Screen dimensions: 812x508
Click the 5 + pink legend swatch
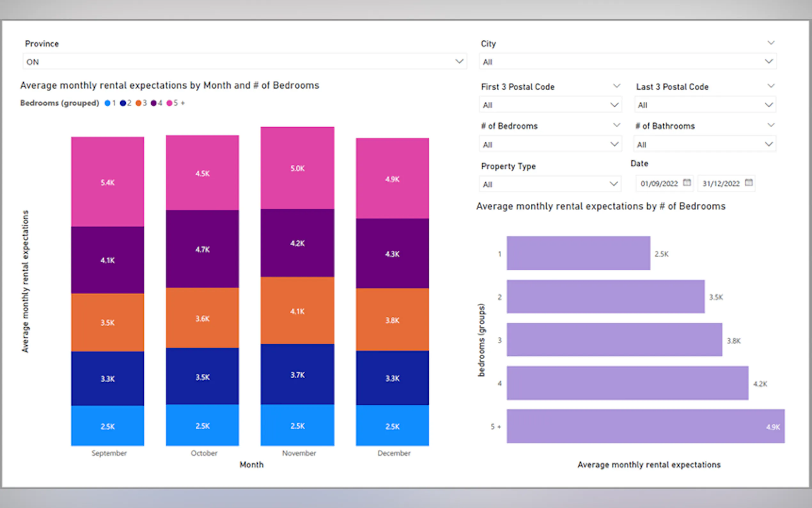click(x=169, y=103)
